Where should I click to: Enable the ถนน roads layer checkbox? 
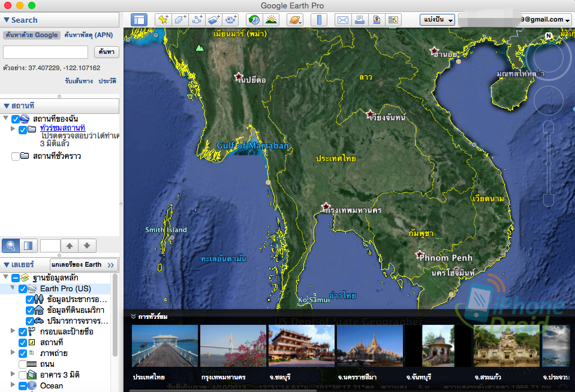point(23,364)
